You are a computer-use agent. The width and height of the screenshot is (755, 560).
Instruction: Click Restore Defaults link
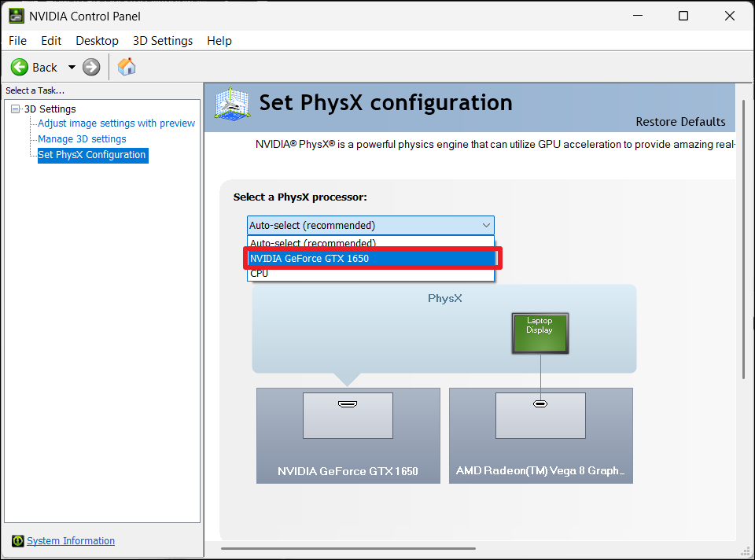pyautogui.click(x=680, y=122)
